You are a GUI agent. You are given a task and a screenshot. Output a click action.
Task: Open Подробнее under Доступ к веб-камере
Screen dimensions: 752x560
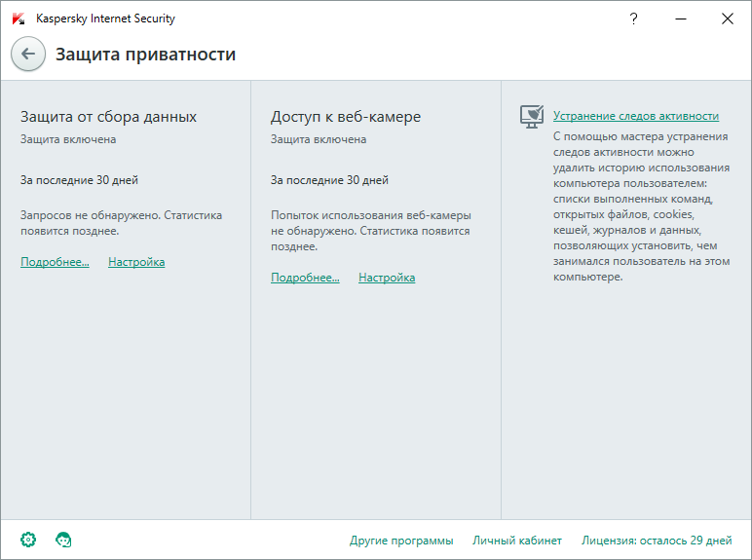click(x=305, y=278)
